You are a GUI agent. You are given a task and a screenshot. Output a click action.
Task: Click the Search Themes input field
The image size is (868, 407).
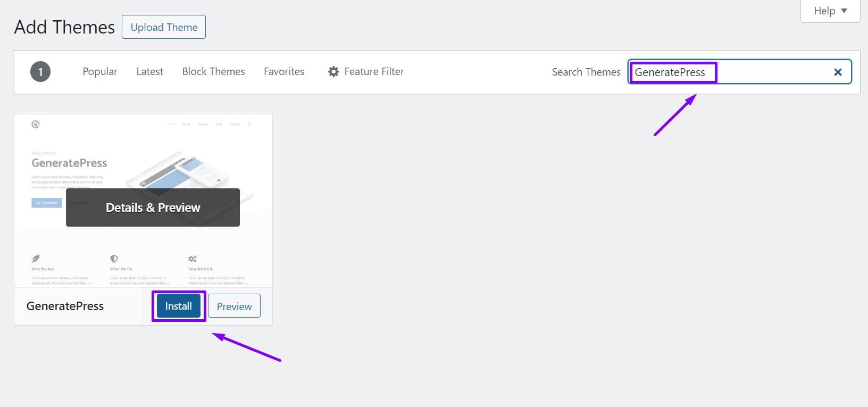pyautogui.click(x=740, y=72)
